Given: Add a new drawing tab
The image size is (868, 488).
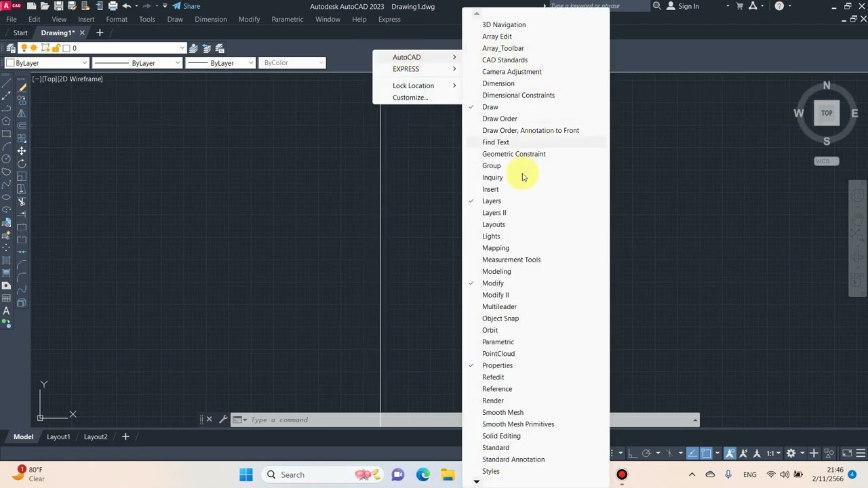Looking at the screenshot, I should (100, 33).
